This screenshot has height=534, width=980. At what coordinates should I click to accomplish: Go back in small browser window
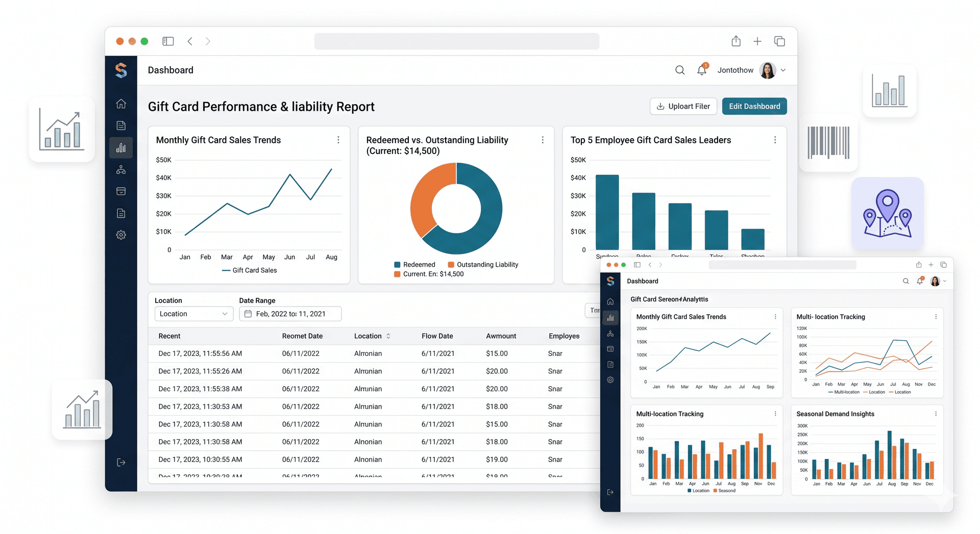[650, 265]
